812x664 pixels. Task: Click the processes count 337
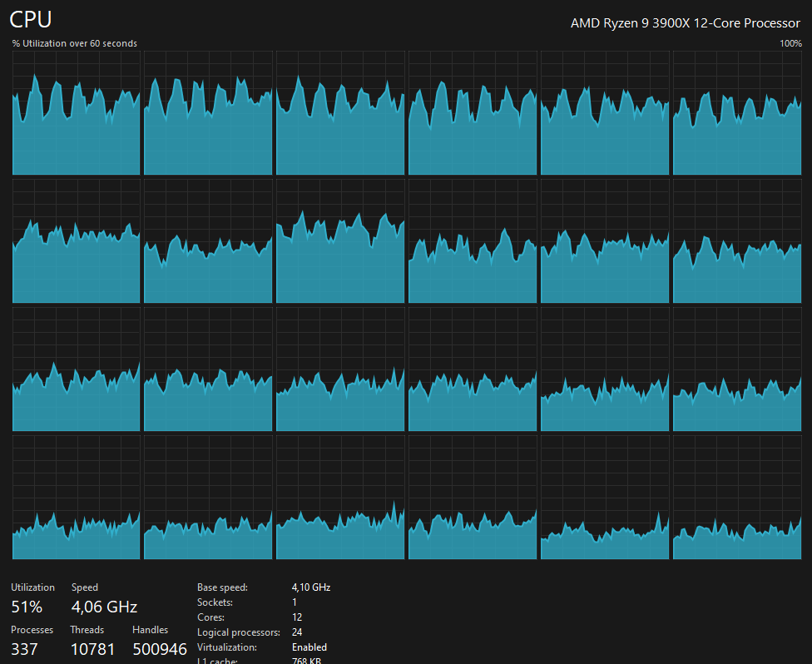[x=24, y=649]
